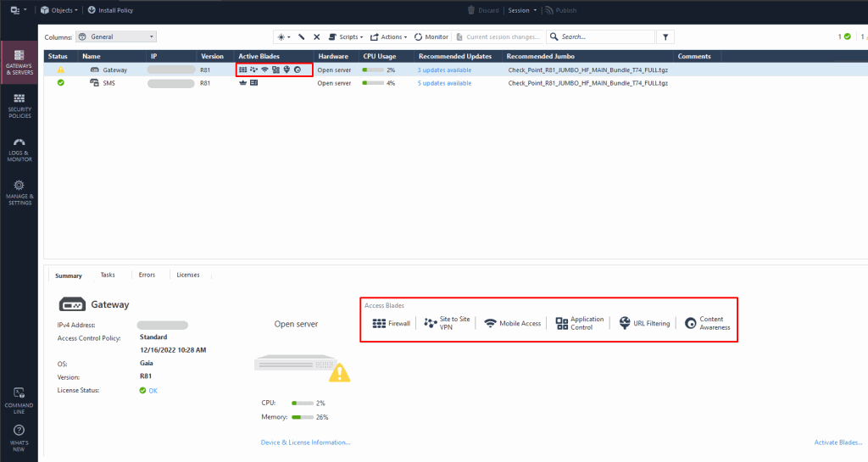Open Device & License Information link

tap(305, 443)
